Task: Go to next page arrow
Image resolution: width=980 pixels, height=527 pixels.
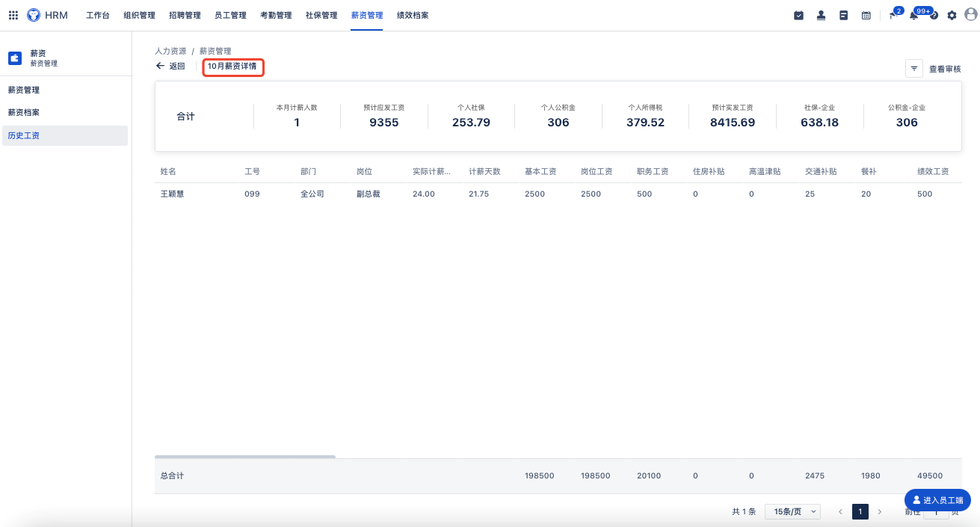Action: click(x=879, y=512)
